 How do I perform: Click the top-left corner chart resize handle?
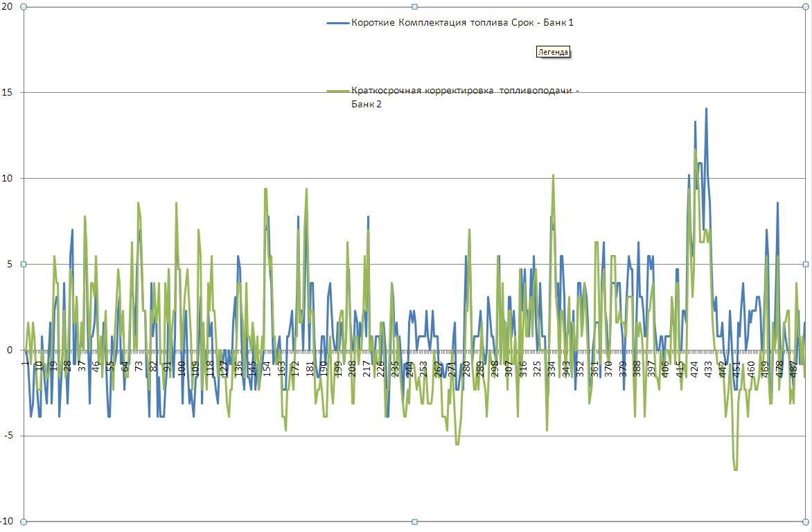pyautogui.click(x=24, y=7)
